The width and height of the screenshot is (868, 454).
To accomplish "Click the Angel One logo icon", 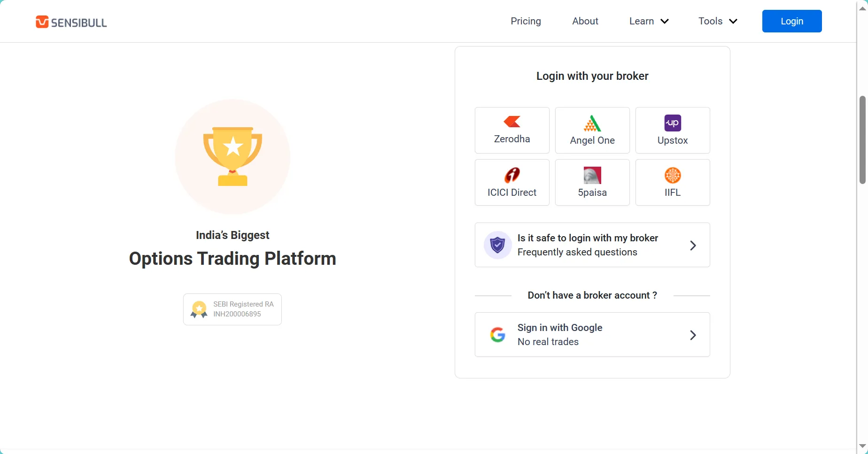I will pyautogui.click(x=592, y=123).
